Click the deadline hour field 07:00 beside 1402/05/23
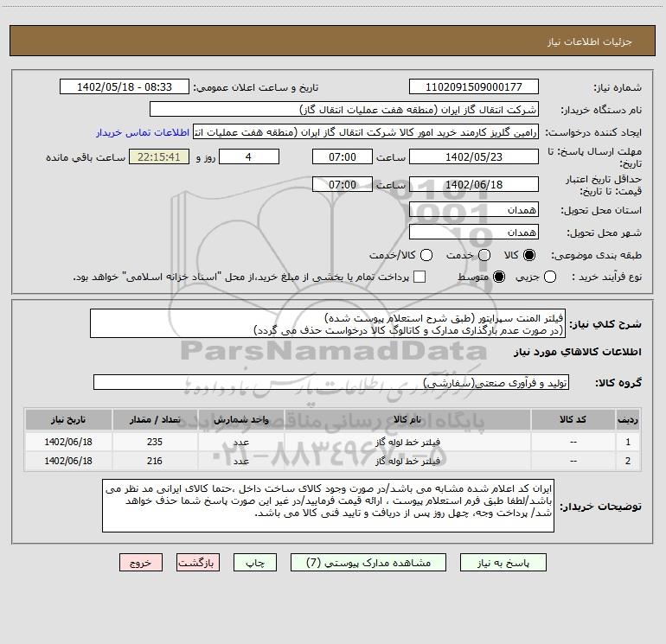The width and height of the screenshot is (666, 644). (343, 156)
